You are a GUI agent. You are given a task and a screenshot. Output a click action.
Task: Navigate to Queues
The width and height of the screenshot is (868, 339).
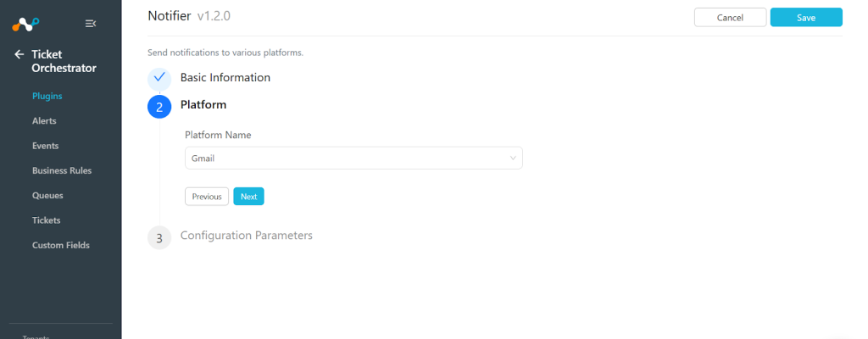coord(47,196)
